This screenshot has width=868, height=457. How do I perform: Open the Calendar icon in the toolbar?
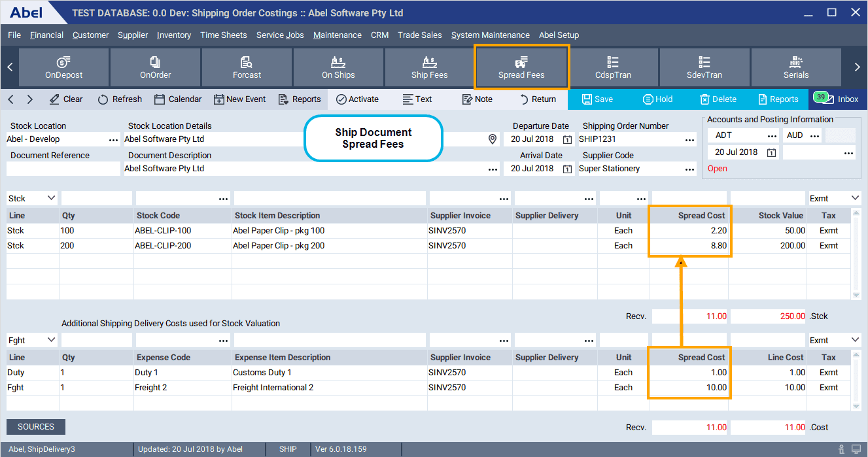[177, 99]
